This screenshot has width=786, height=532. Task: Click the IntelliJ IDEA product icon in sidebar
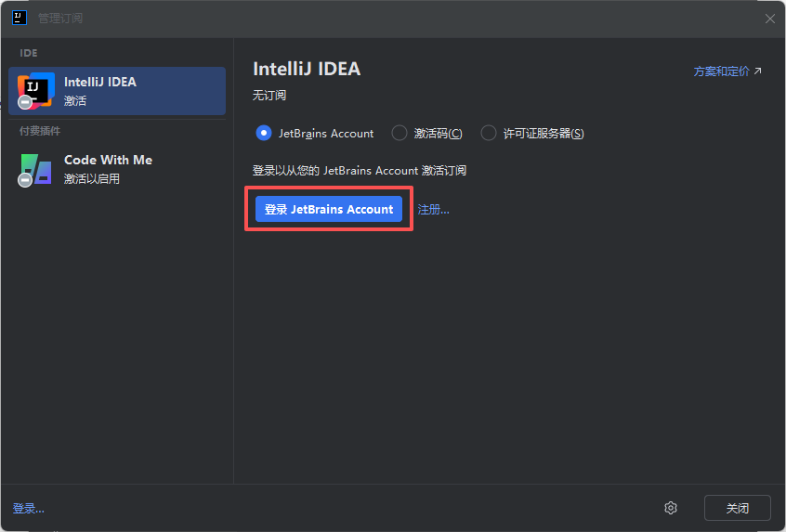pos(35,91)
